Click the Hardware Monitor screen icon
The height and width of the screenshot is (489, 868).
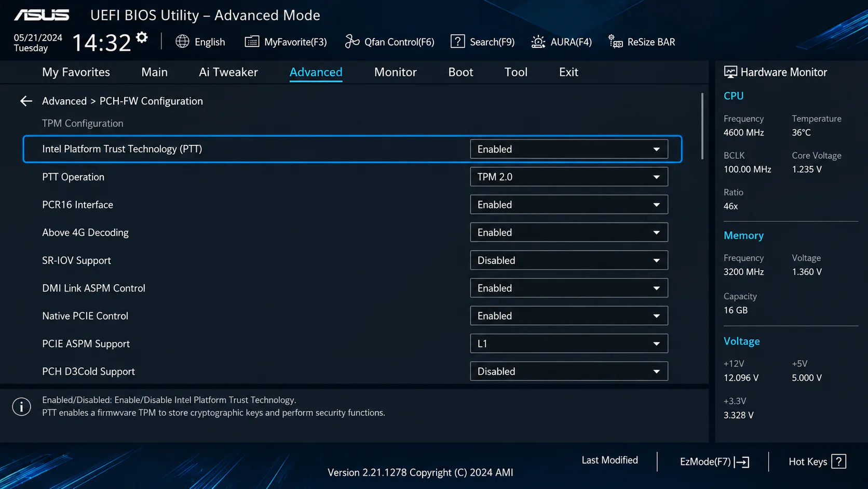click(730, 72)
